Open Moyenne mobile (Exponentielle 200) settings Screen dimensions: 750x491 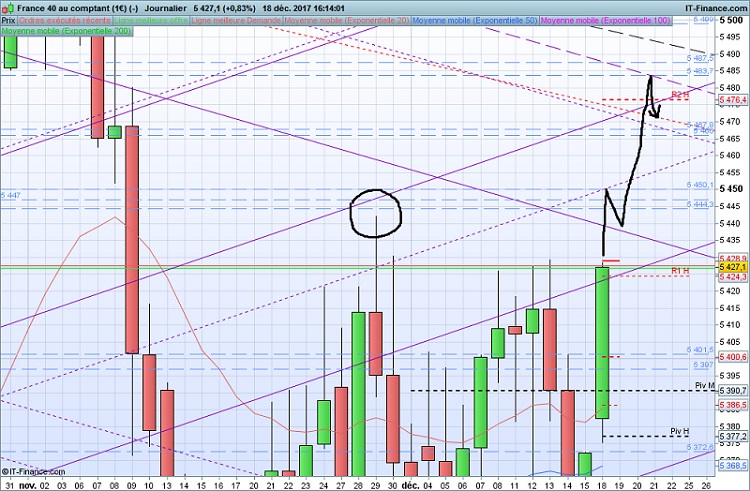66,31
